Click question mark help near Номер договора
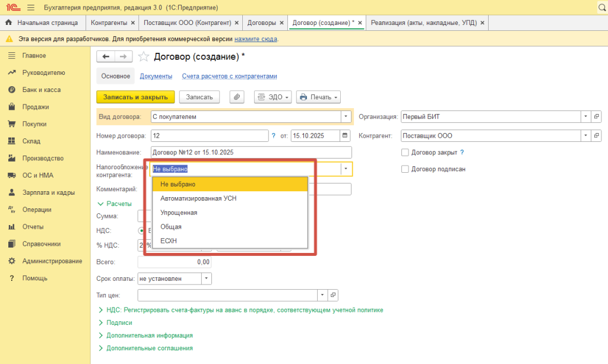 (274, 135)
